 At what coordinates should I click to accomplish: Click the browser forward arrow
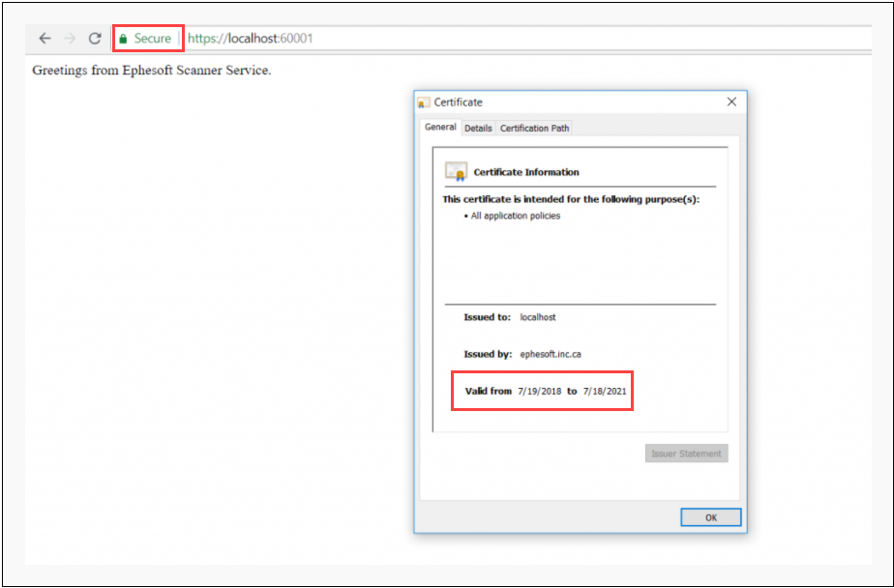[x=70, y=38]
